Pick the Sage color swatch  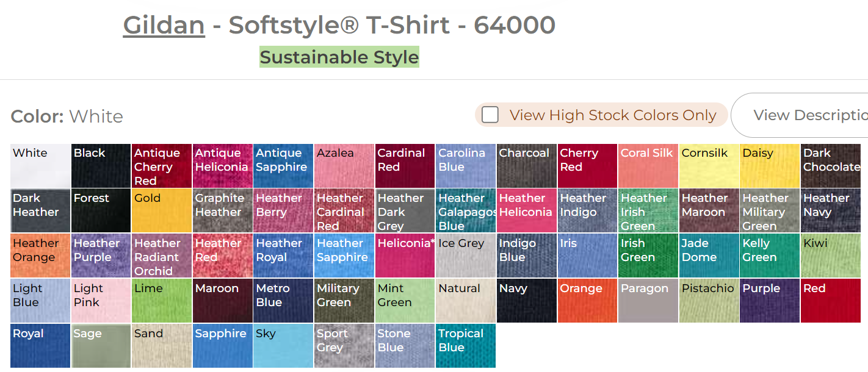(101, 346)
